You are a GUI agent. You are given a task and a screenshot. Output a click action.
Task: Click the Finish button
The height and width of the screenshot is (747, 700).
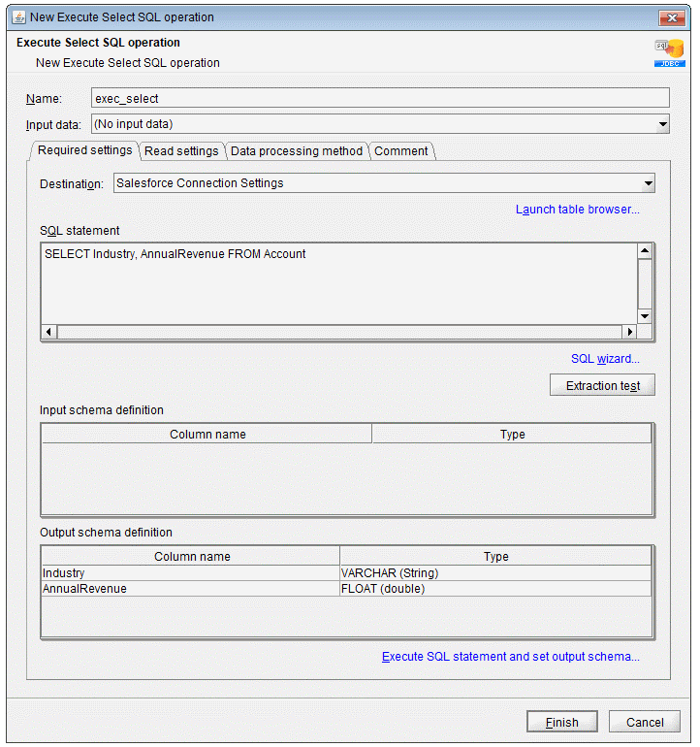tap(561, 722)
